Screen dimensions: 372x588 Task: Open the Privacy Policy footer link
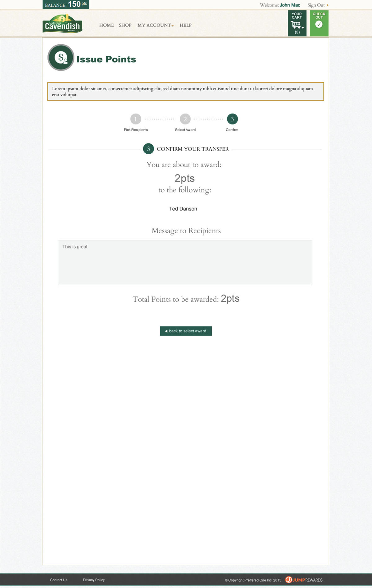(94, 580)
